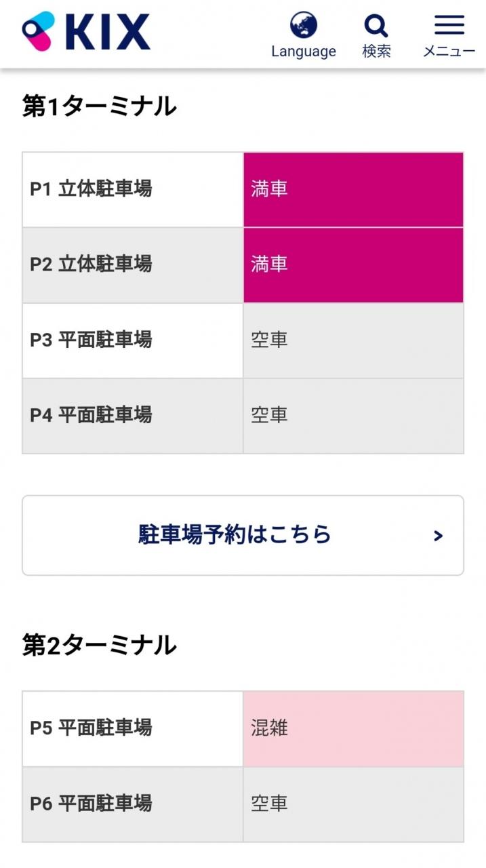This screenshot has width=486, height=868.
Task: Select the P6 平面駐車場 row label
Action: (91, 804)
